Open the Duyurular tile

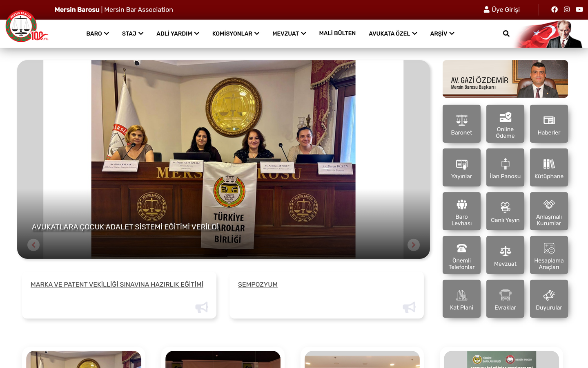tap(549, 298)
